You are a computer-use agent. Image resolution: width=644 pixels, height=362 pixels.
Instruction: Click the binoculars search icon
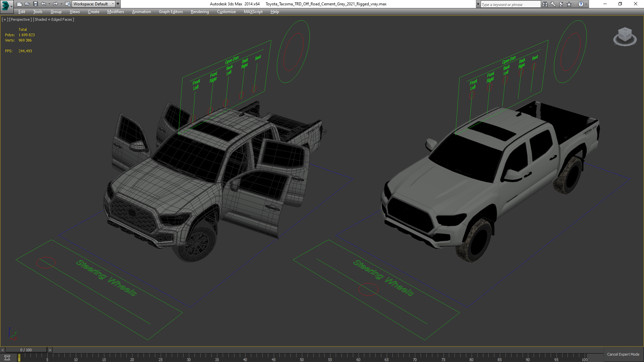coord(545,4)
